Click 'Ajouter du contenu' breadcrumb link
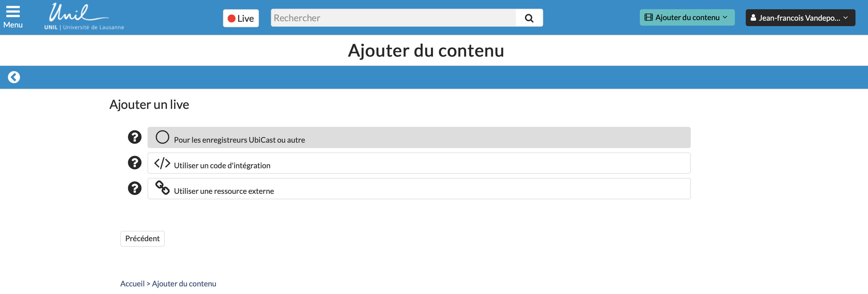The image size is (868, 294). (184, 284)
